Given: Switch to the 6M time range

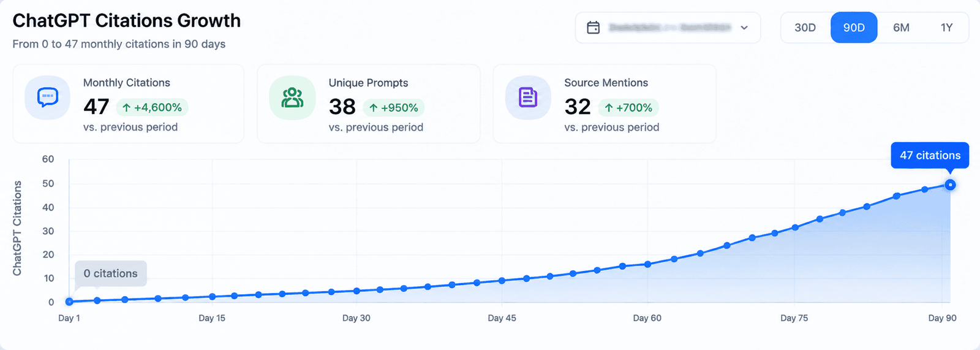Looking at the screenshot, I should 901,28.
